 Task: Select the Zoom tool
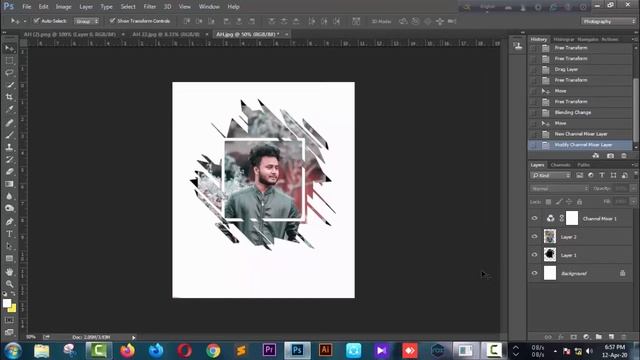(x=9, y=284)
